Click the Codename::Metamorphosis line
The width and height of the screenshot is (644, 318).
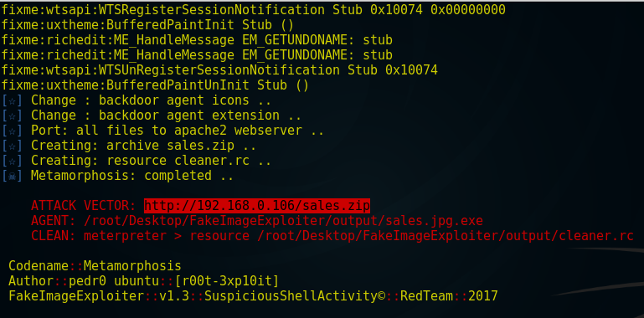(95, 266)
